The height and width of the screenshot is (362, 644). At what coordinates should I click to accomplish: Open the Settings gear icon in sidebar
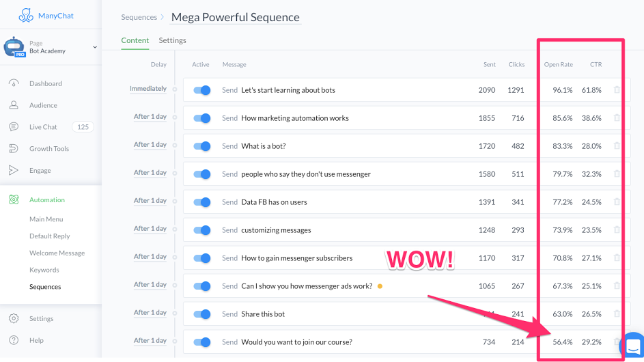(14, 318)
